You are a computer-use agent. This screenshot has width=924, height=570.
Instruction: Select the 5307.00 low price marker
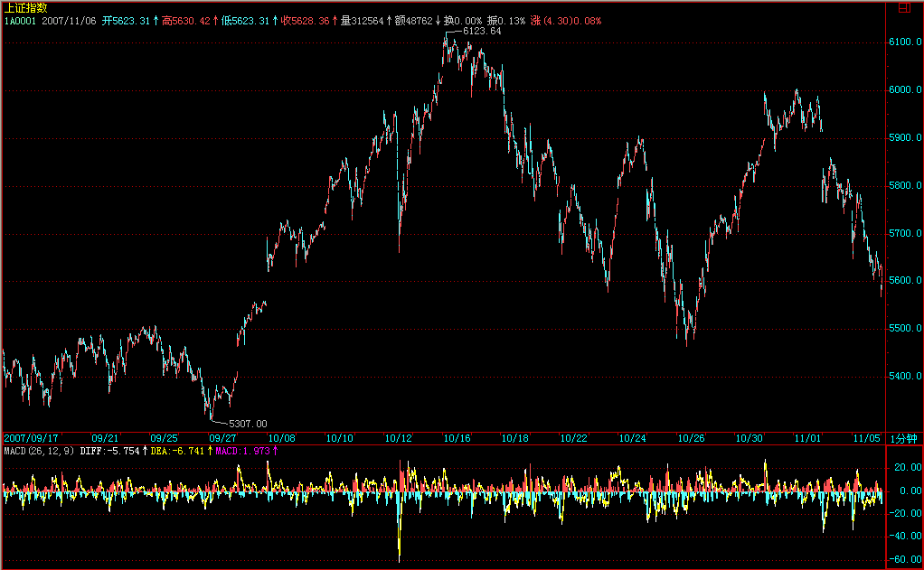coord(248,423)
